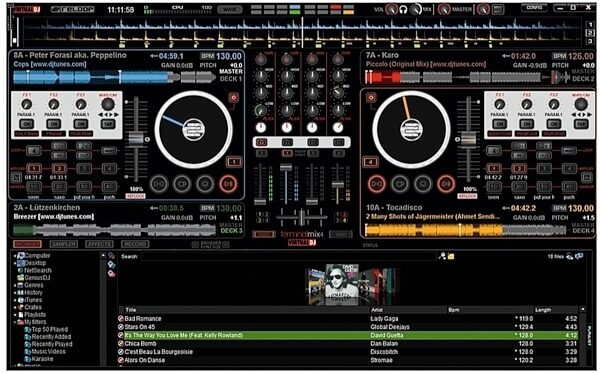600x373 pixels.
Task: Trigger hot cue 2 on right deck
Action: tap(519, 168)
